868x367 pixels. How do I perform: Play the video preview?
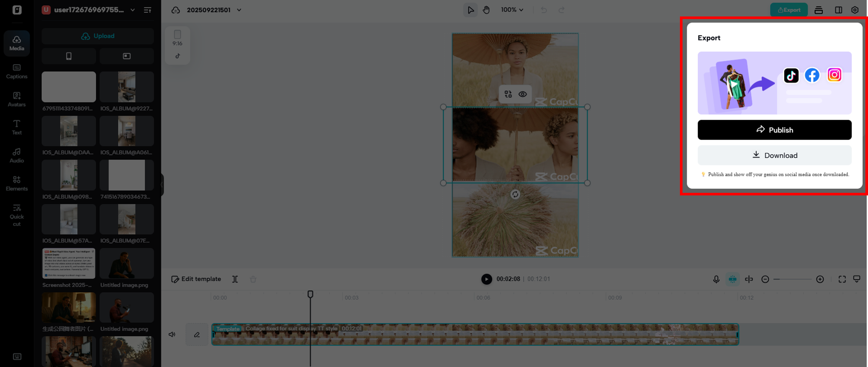487,279
